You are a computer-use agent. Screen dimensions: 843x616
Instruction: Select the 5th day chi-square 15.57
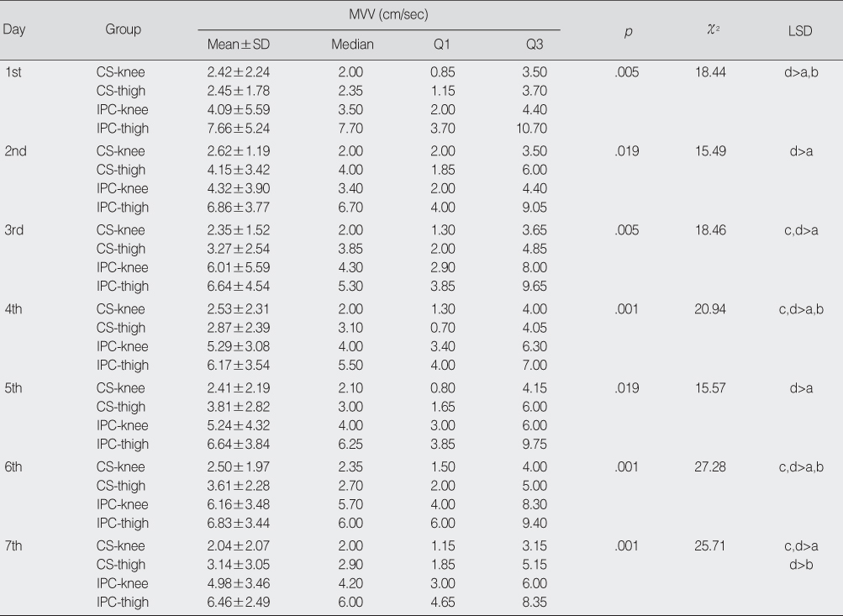tap(710, 388)
